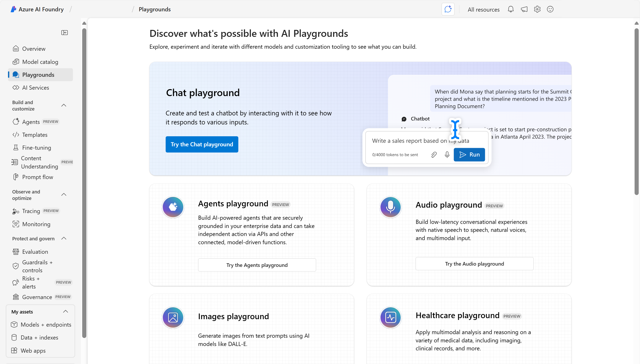This screenshot has width=640, height=364.
Task: Click the Agents sparkle icon in sidebar
Action: point(16,121)
